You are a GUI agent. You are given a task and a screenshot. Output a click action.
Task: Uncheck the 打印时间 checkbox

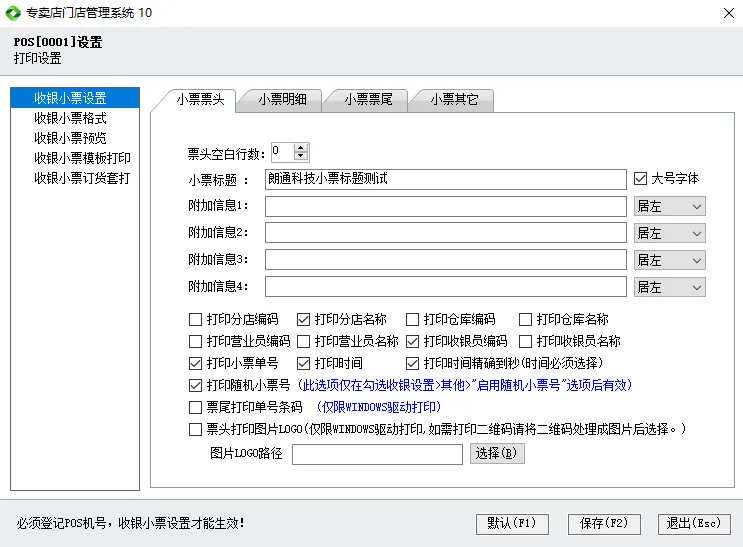click(304, 363)
